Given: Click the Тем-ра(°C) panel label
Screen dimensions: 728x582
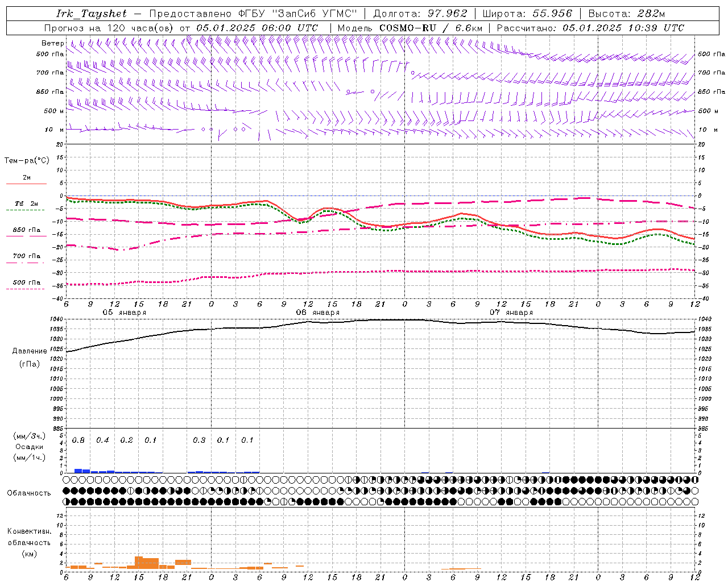Looking at the screenshot, I should 27,161.
